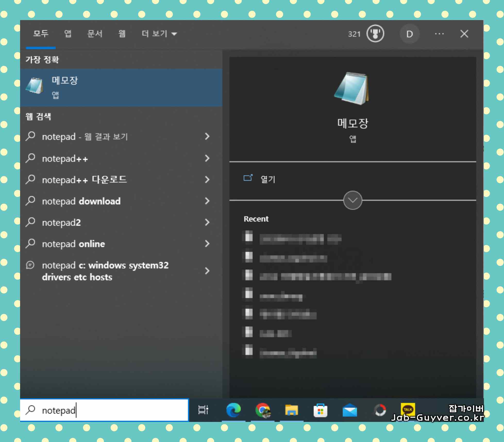Click the rewards trophy icon
This screenshot has height=442, width=504.
(x=375, y=34)
